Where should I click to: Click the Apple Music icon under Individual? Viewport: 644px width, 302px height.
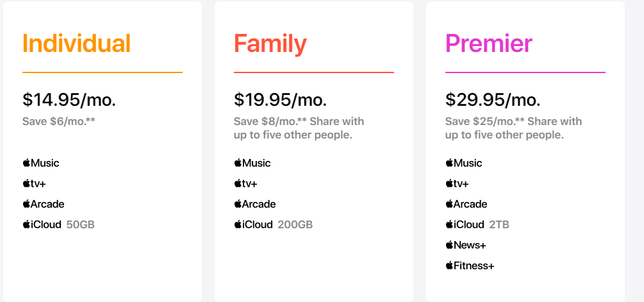point(41,163)
